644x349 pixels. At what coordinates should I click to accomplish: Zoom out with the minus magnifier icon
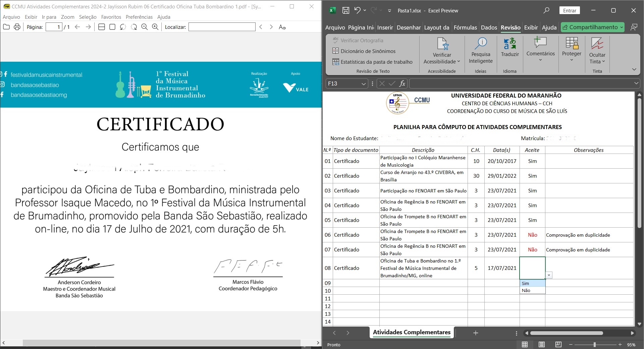click(145, 27)
